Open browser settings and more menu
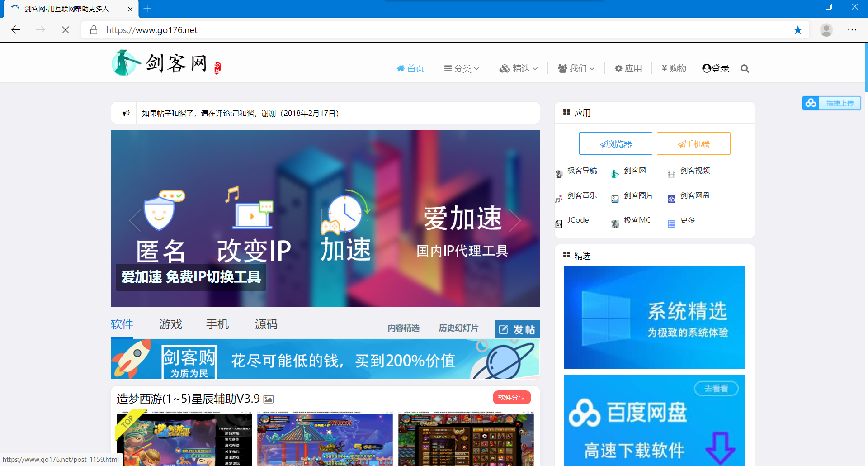This screenshot has height=466, width=868. click(852, 30)
